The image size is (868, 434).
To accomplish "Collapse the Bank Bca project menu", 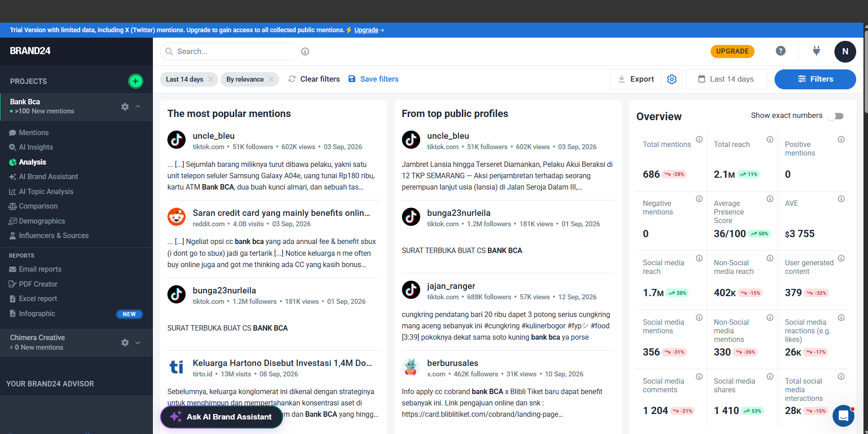I will tap(137, 107).
